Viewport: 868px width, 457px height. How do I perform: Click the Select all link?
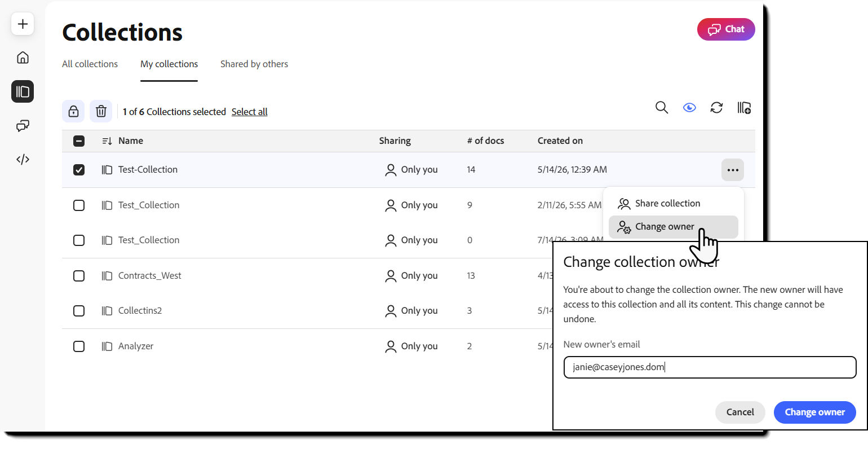pos(249,112)
